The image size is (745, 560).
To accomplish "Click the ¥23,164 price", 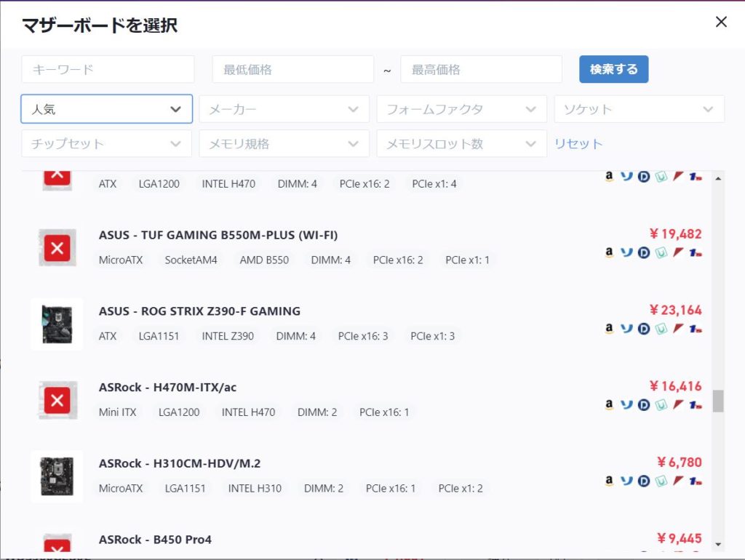I will 676,310.
